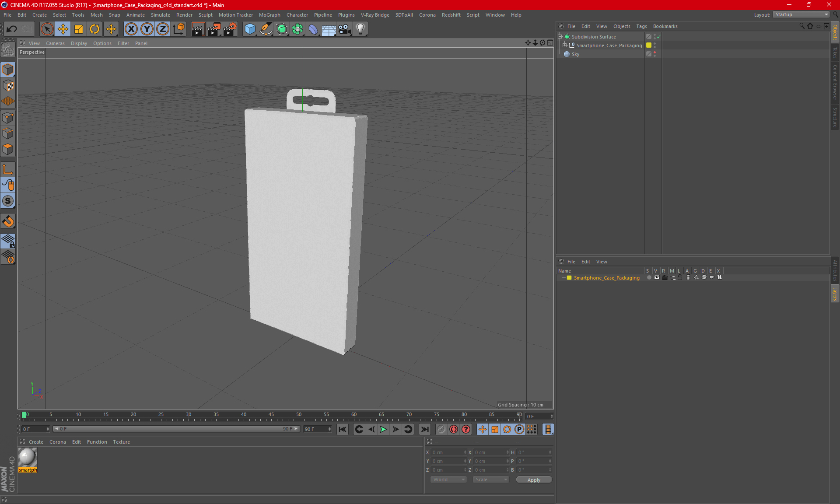Switch to Texture mode
The height and width of the screenshot is (504, 840).
8,86
